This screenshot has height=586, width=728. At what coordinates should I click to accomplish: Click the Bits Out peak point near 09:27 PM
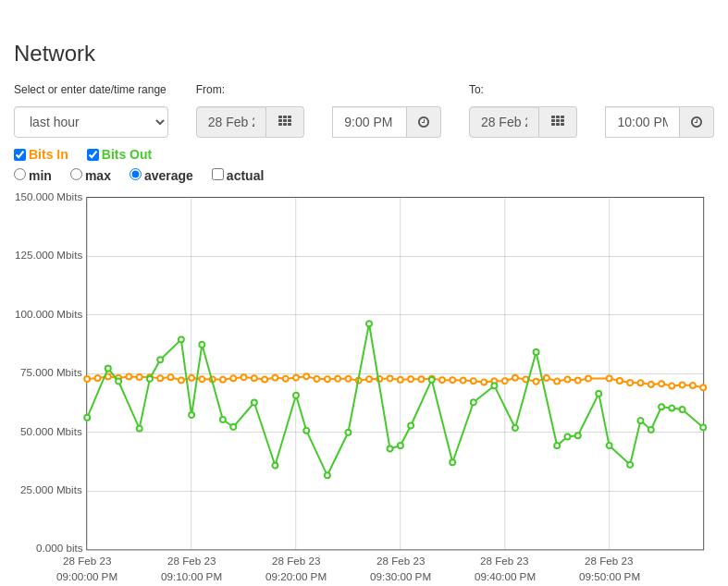[369, 324]
